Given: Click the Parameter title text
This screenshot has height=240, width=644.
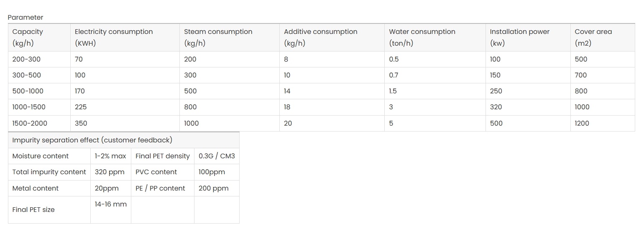Looking at the screenshot, I should [x=25, y=18].
